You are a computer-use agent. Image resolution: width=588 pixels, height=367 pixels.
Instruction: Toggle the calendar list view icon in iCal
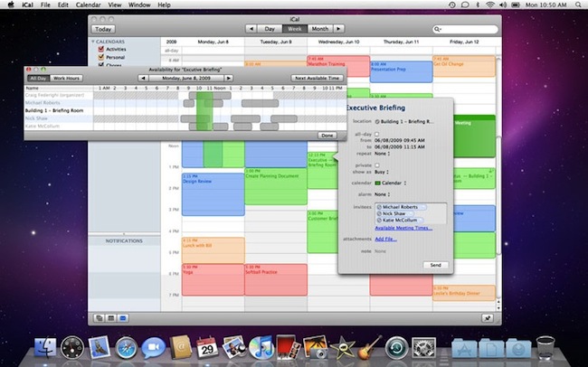tap(100, 318)
